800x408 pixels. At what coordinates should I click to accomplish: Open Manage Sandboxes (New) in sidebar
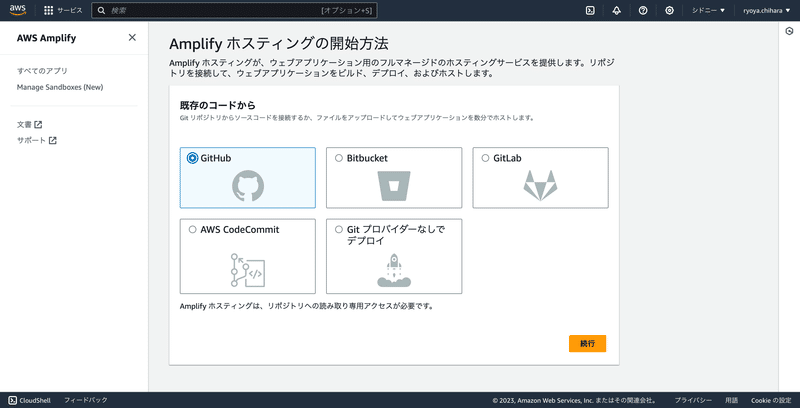[x=60, y=87]
